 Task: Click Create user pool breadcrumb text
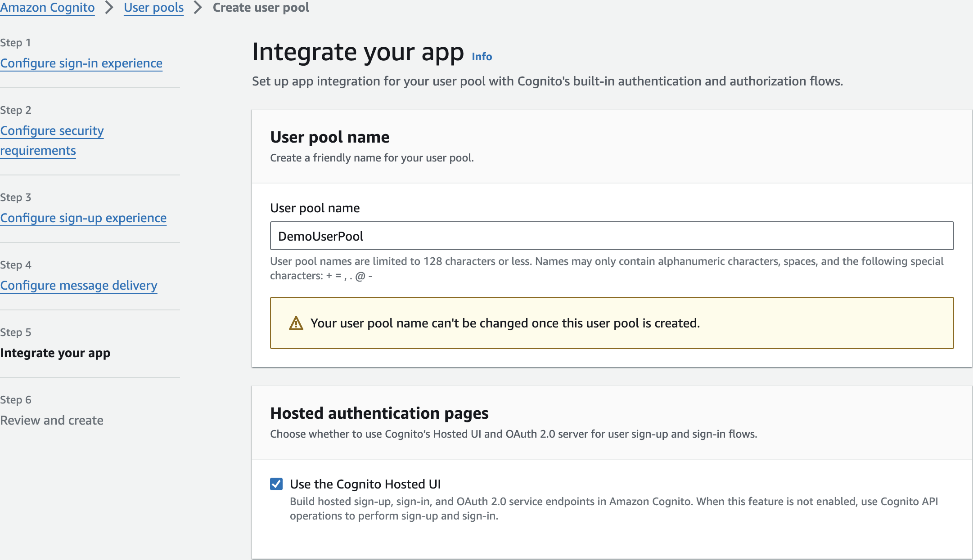coord(261,8)
